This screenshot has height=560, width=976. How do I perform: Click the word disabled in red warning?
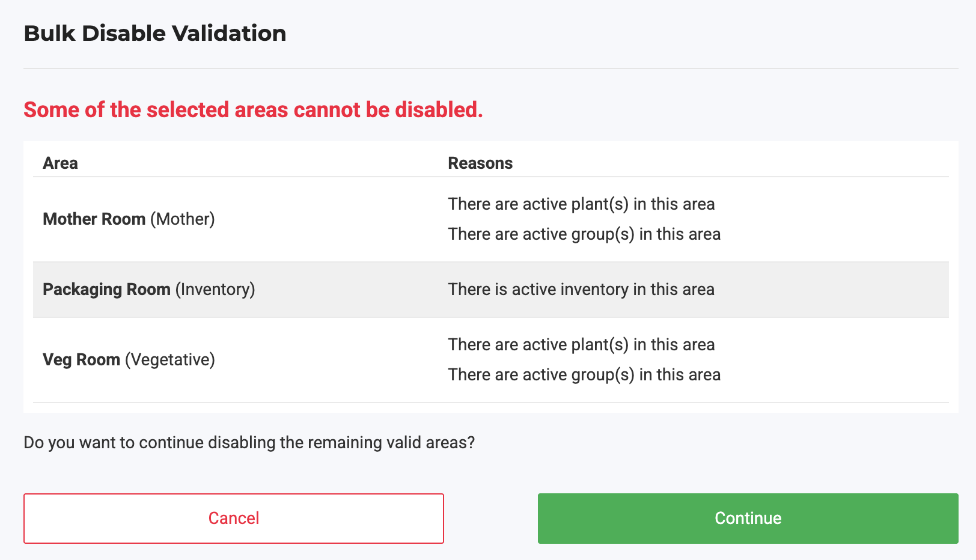coord(439,110)
